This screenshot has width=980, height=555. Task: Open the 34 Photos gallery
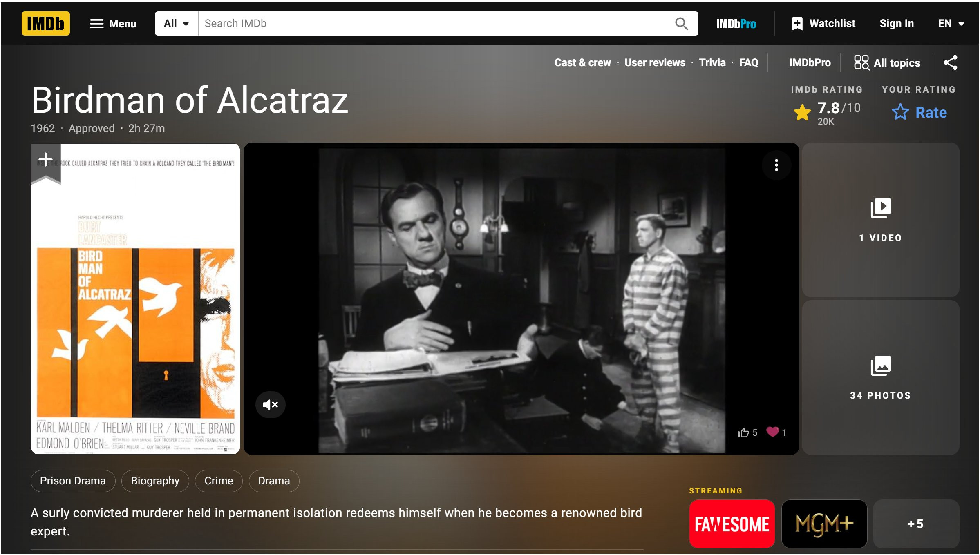click(x=880, y=377)
